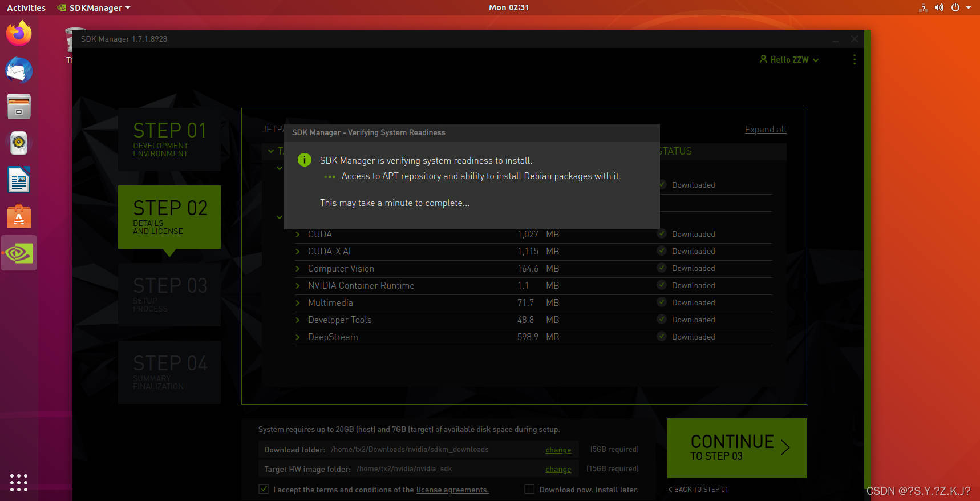Click CUDA-X AI downloaded status checkmark
Screen dimensions: 980x501
pyautogui.click(x=662, y=251)
